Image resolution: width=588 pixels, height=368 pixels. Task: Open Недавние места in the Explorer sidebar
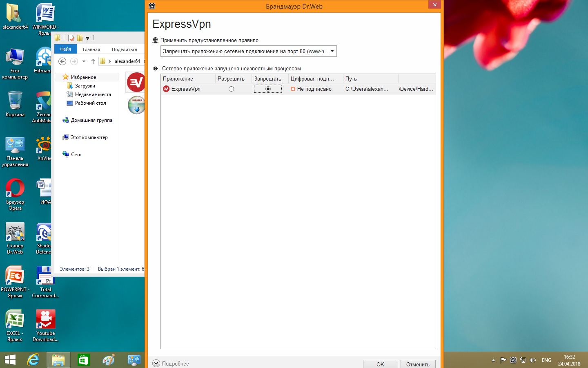(x=93, y=94)
